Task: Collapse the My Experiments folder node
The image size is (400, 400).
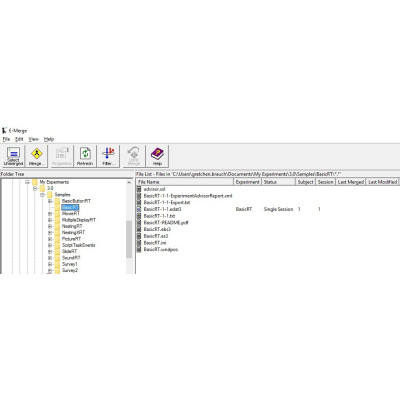Action: (28, 182)
